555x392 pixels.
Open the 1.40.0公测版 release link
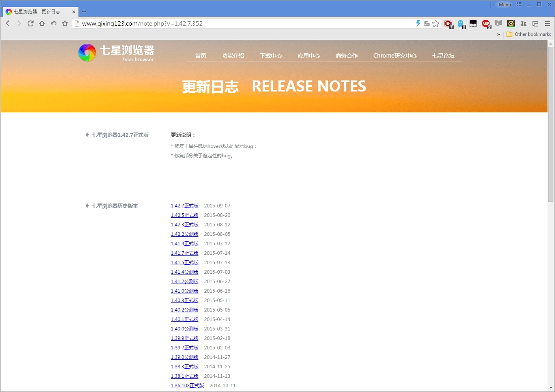185,329
